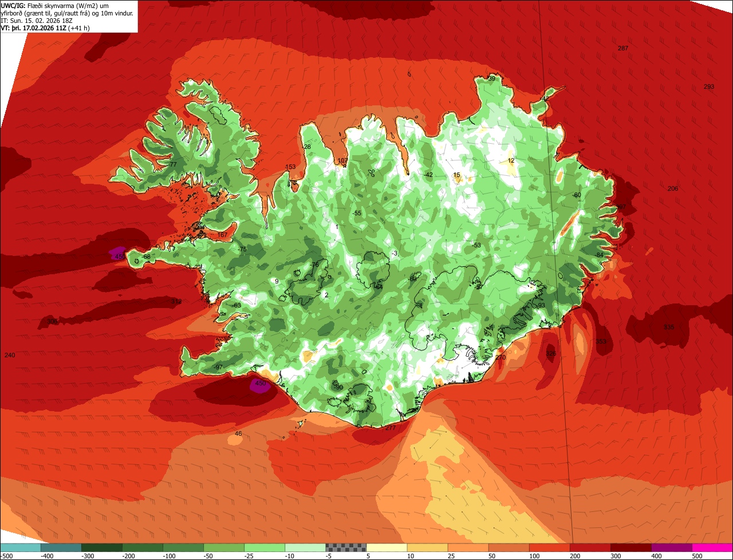This screenshot has height=560, width=733.
Task: Click the init time 'IT: Sun. 15. 02. 2026 18Z'
Action: point(36,20)
